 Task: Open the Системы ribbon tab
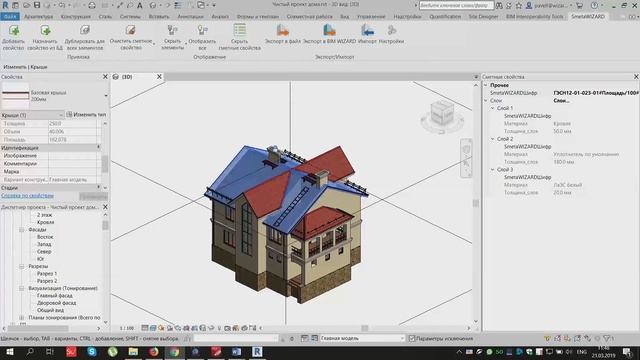click(130, 17)
